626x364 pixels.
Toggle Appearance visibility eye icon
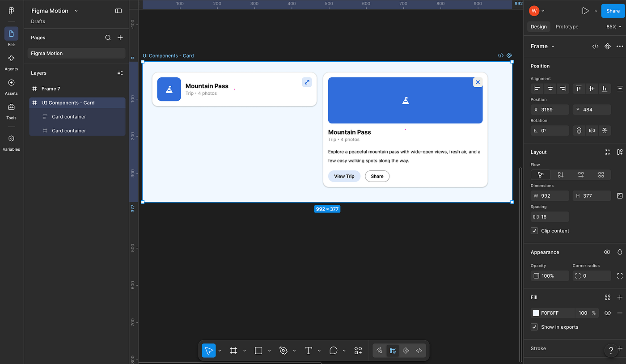pyautogui.click(x=607, y=252)
